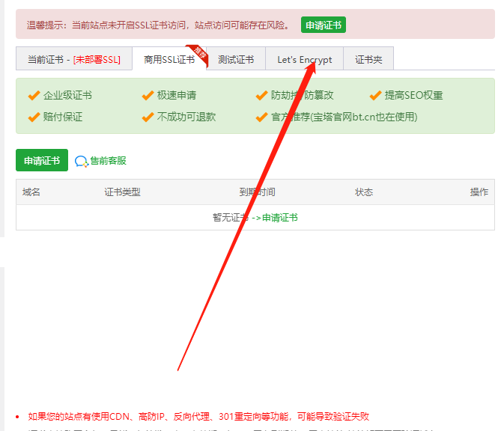Open the 售前客服 chat bubble icon
The image size is (504, 431).
(82, 161)
